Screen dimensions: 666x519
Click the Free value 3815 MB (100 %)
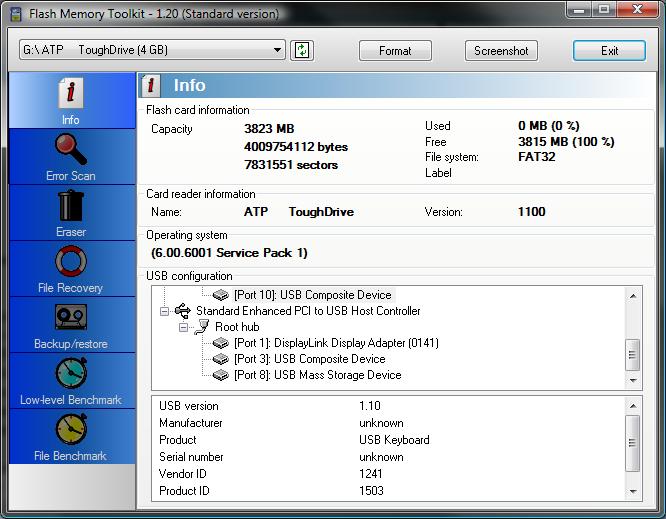coord(566,142)
